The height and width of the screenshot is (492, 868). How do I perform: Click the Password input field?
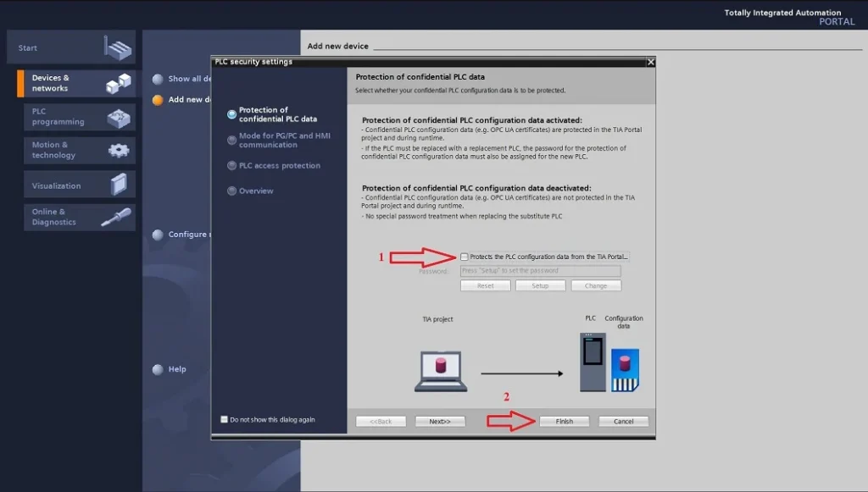pos(540,271)
